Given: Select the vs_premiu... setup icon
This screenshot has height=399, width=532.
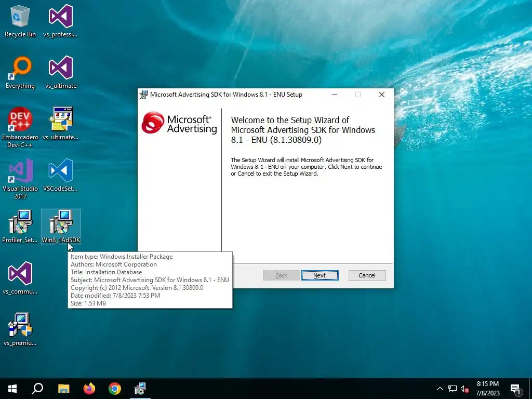Looking at the screenshot, I should click(x=20, y=330).
